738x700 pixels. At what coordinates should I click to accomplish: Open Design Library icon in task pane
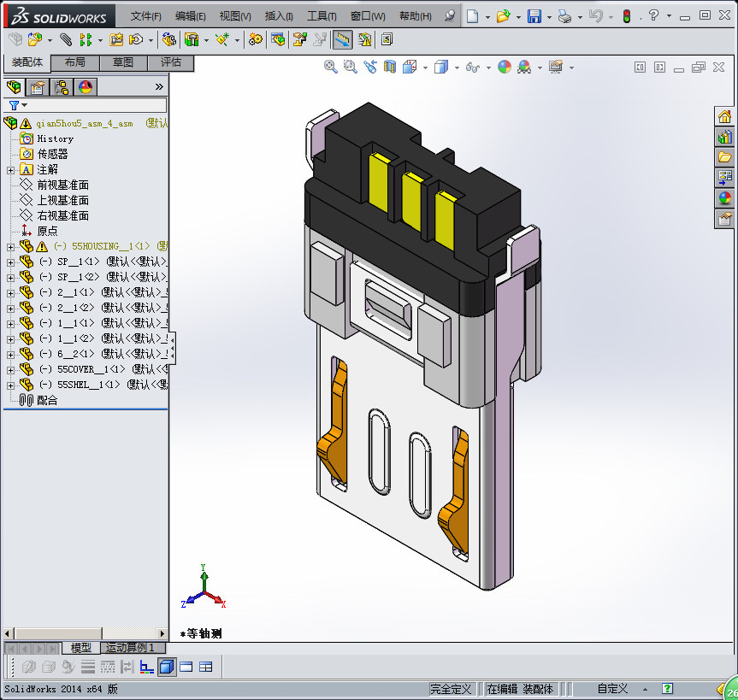pyautogui.click(x=725, y=137)
